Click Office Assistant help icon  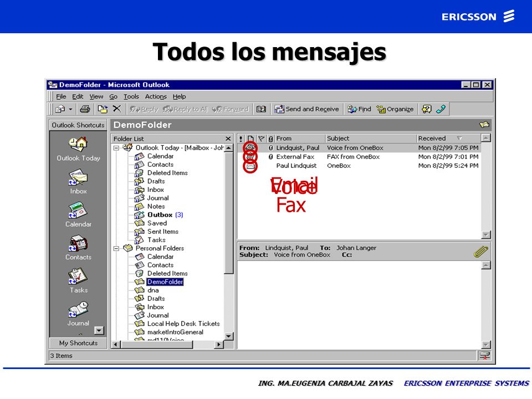427,109
